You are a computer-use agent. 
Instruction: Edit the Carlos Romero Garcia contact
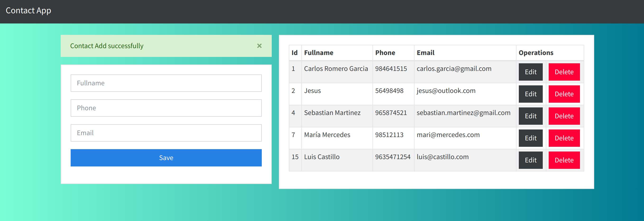530,72
